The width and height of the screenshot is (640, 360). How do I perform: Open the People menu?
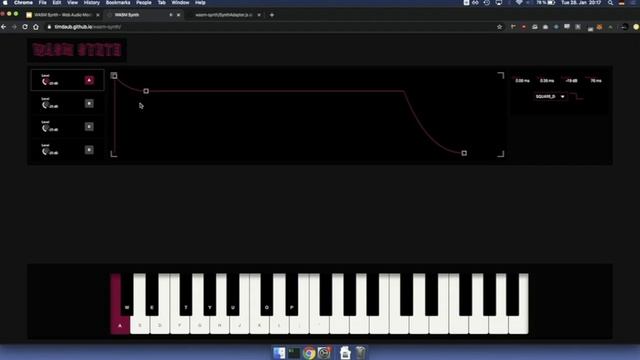pyautogui.click(x=144, y=2)
